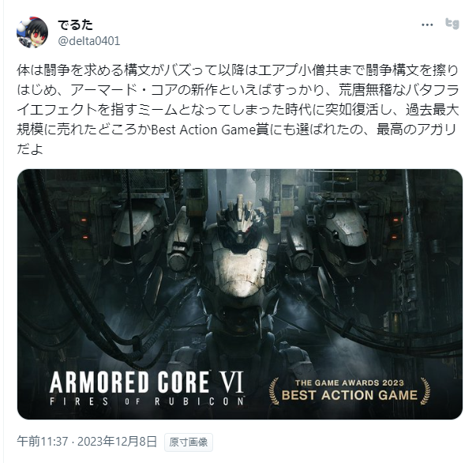Click the left laurel wreath icon on award badge
Screen dimensions: 476x463
coord(275,391)
